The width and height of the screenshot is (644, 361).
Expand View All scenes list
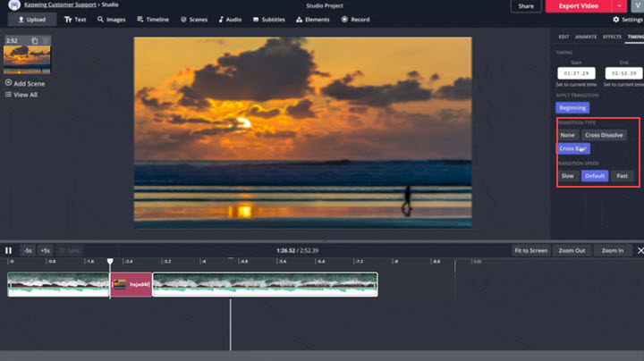click(x=21, y=95)
